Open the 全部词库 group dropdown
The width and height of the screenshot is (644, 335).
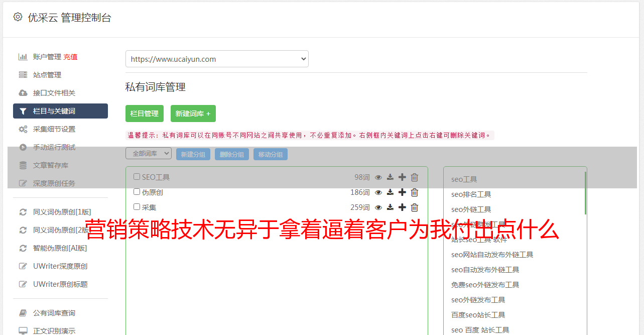(149, 153)
